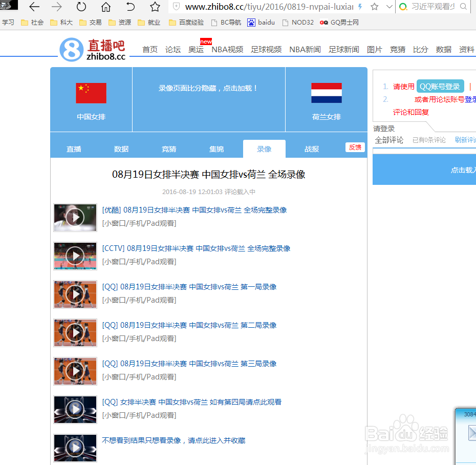
Task: Select the 奥运 menu item with new badge
Action: point(196,50)
